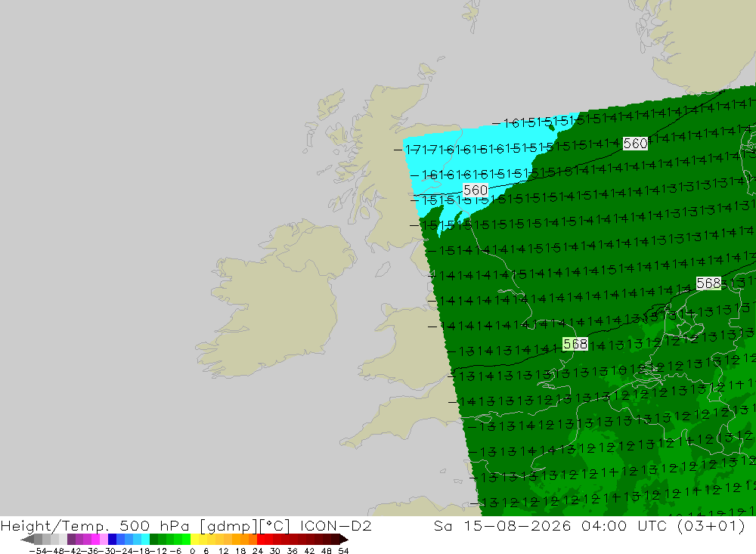Click the legend's left gray arrow end
Screen dimensions: 756x554
coord(27,540)
